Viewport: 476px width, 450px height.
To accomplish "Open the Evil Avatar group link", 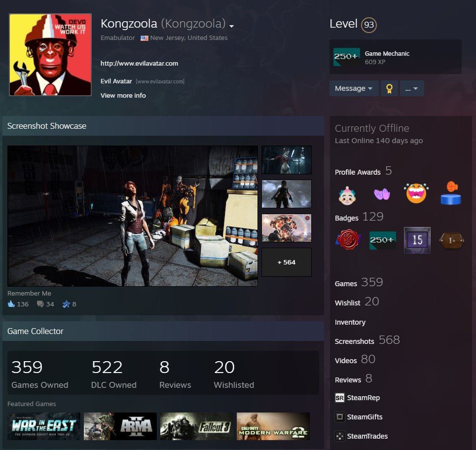I will (116, 81).
